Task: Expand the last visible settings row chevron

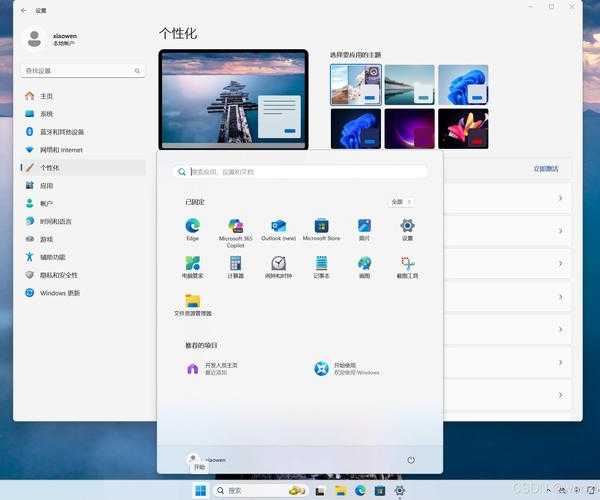Action: tap(559, 396)
